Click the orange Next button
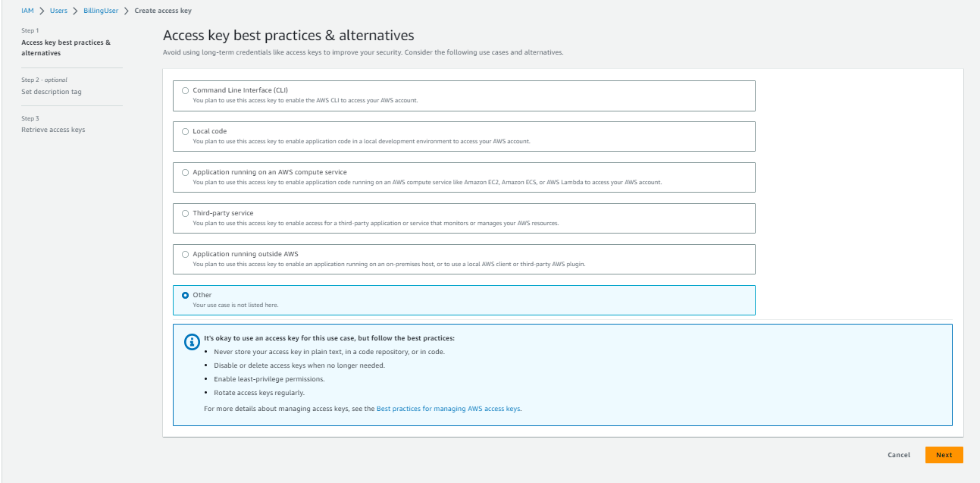 (944, 455)
